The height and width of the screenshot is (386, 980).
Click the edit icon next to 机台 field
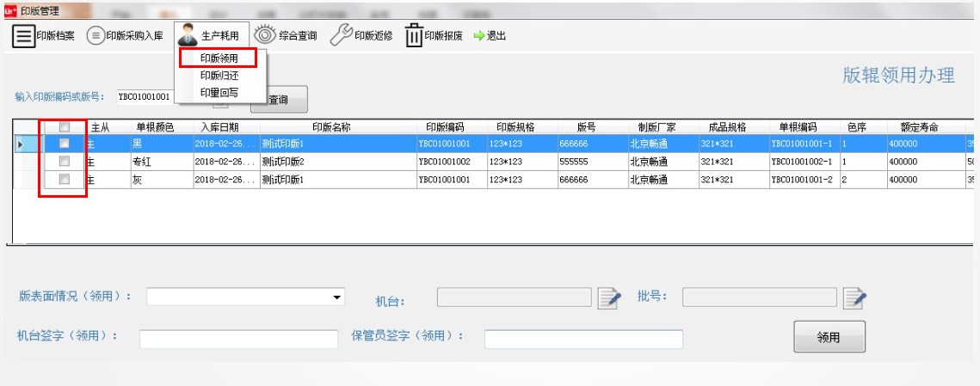609,298
